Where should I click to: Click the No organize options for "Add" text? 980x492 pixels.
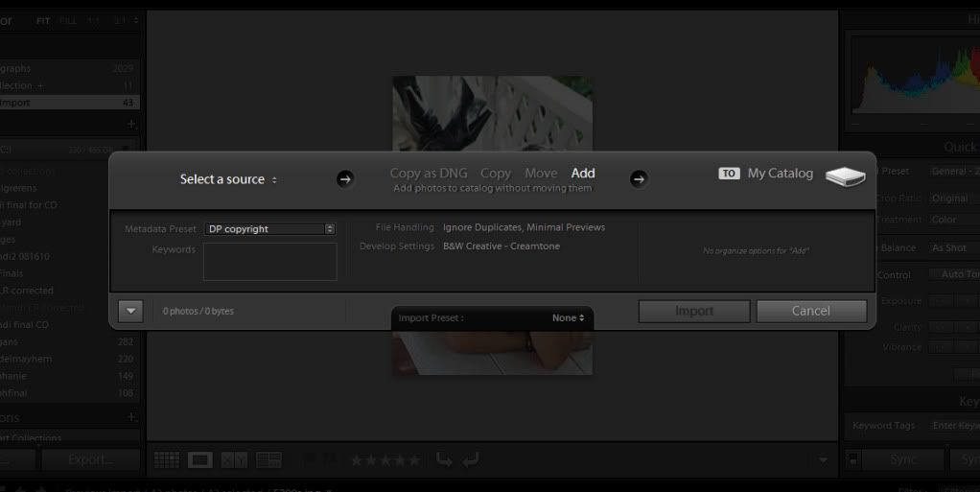[756, 250]
